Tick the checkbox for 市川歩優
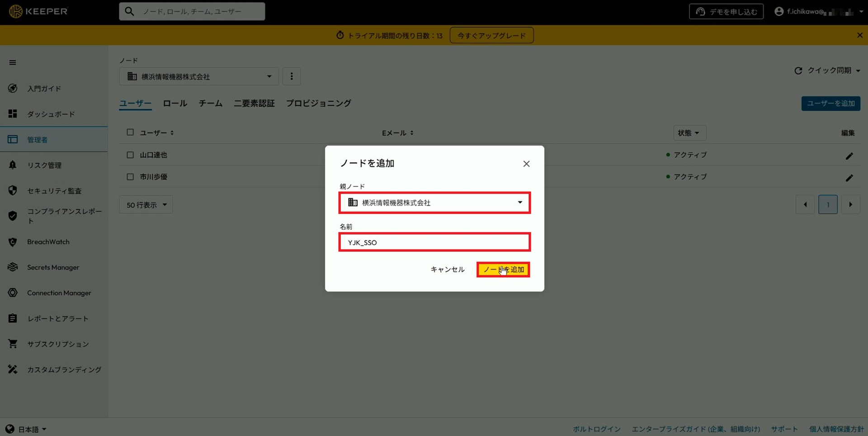 pos(130,177)
